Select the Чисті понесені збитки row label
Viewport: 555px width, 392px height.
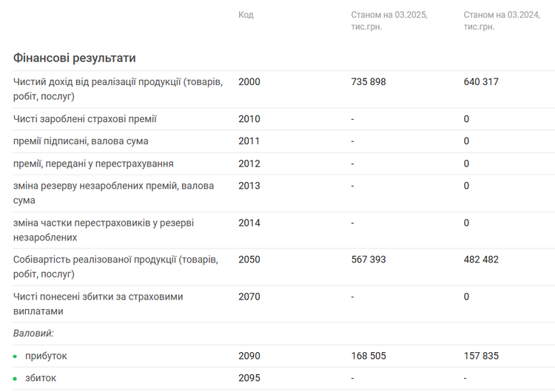point(98,303)
